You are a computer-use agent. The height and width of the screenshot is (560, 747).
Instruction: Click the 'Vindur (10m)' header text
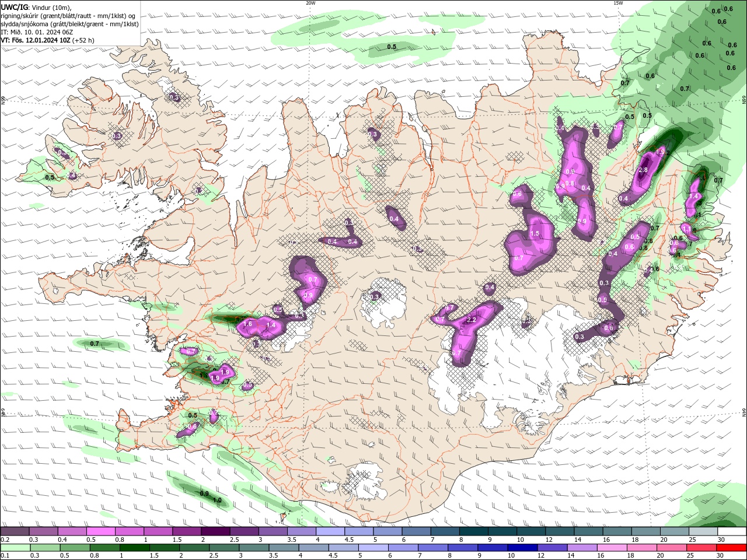(x=51, y=7)
